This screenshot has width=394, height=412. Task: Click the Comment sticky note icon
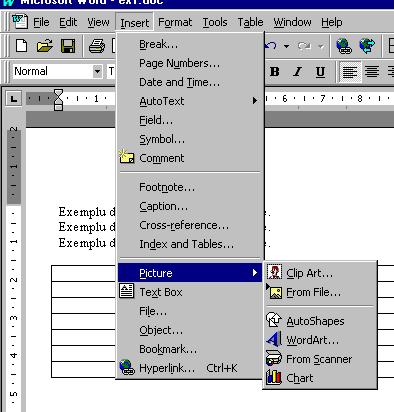pyautogui.click(x=127, y=156)
